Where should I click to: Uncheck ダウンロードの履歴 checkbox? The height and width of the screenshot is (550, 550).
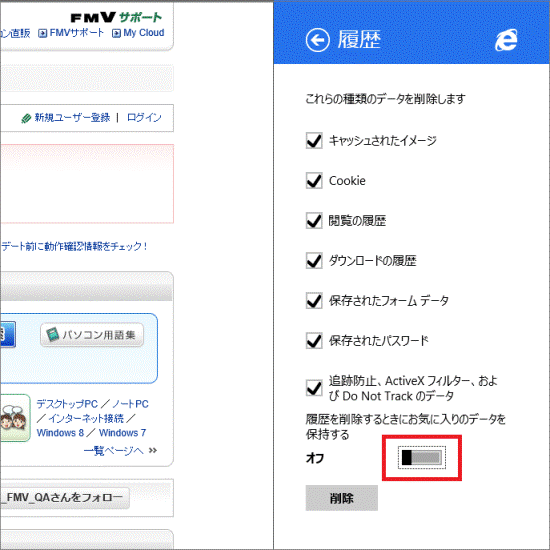(314, 261)
